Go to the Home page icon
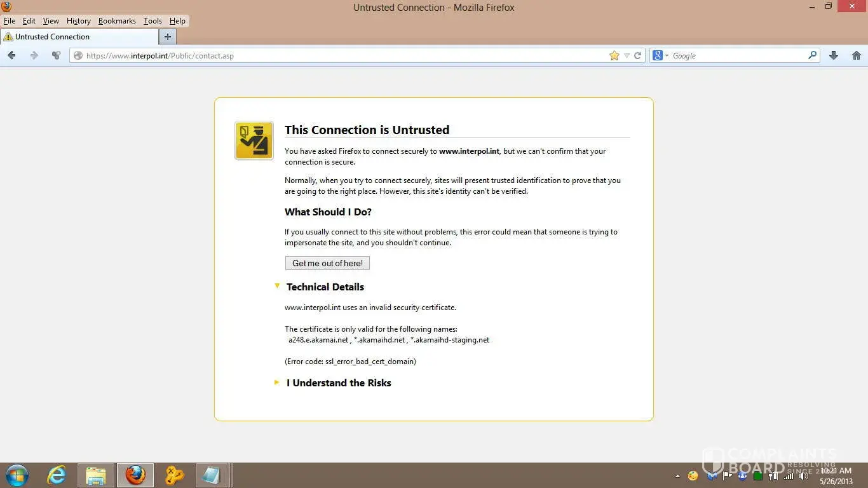868x488 pixels. click(x=857, y=56)
